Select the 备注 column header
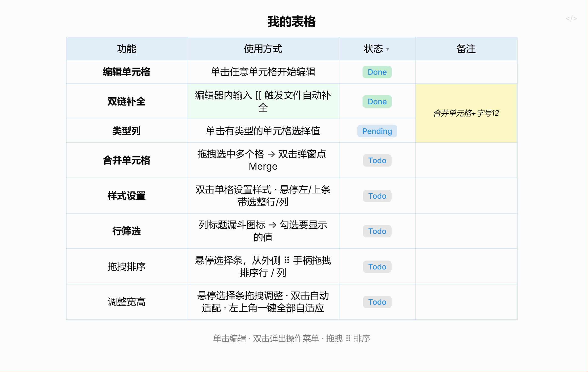The width and height of the screenshot is (588, 372). click(466, 49)
